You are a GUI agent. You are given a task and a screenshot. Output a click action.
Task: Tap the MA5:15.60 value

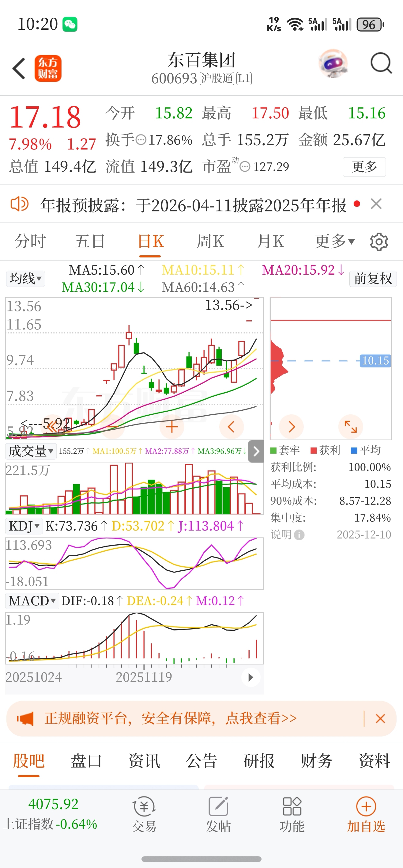107,270
